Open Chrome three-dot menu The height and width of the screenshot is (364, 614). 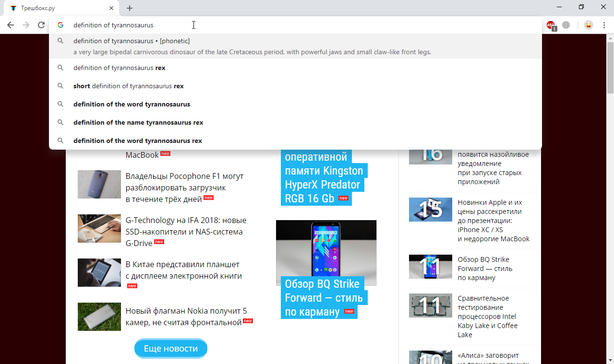pyautogui.click(x=604, y=25)
